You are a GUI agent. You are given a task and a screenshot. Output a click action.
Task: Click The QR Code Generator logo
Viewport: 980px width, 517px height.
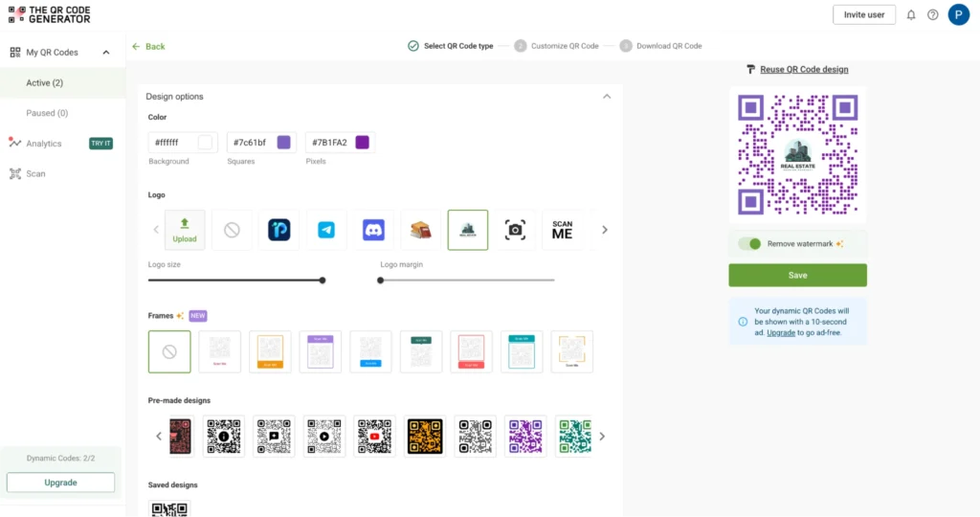pos(50,15)
